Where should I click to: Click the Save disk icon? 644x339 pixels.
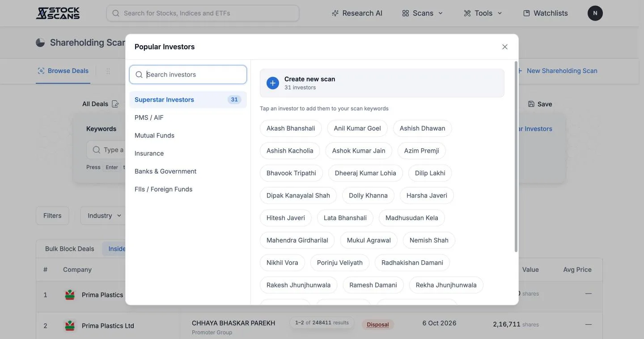[531, 104]
